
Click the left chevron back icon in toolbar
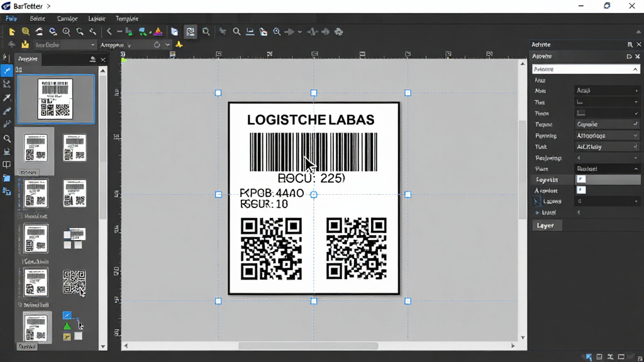click(x=109, y=31)
